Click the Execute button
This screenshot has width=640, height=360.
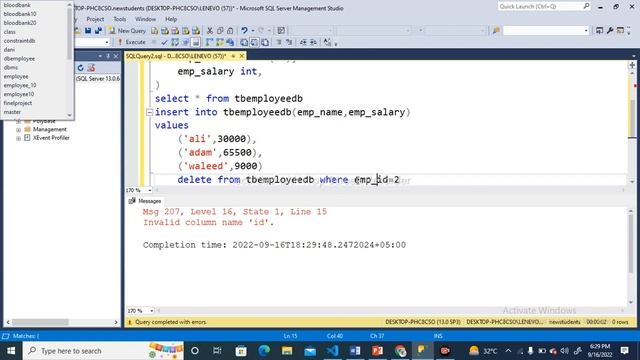tap(131, 42)
